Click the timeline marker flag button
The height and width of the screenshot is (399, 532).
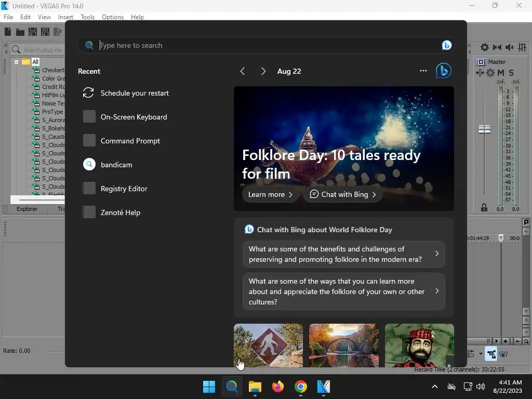[x=526, y=222]
